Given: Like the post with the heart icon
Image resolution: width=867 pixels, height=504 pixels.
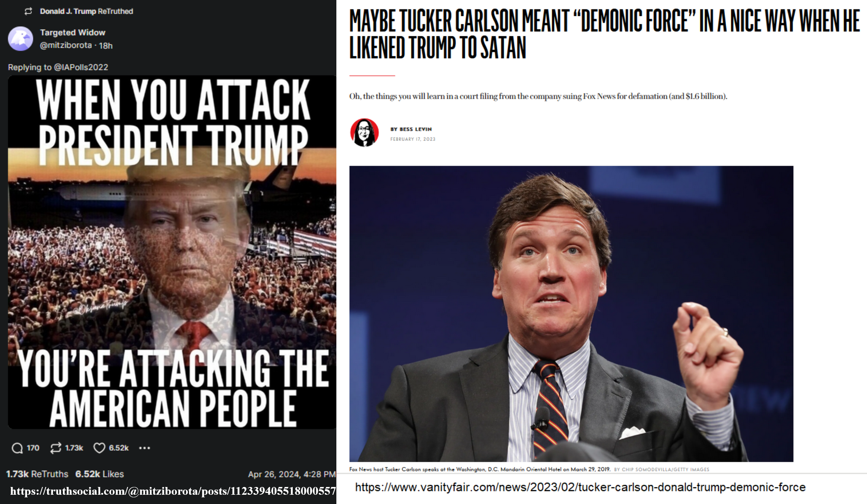Looking at the screenshot, I should pos(99,448).
